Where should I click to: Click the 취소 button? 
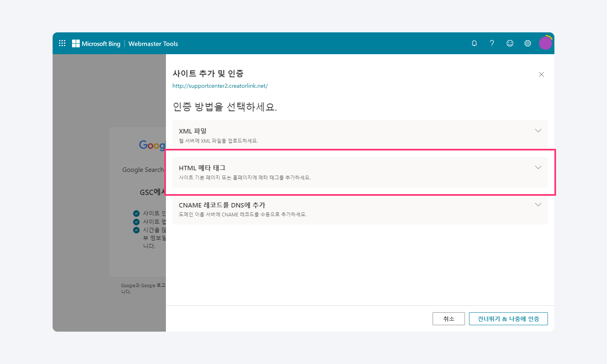(x=448, y=319)
